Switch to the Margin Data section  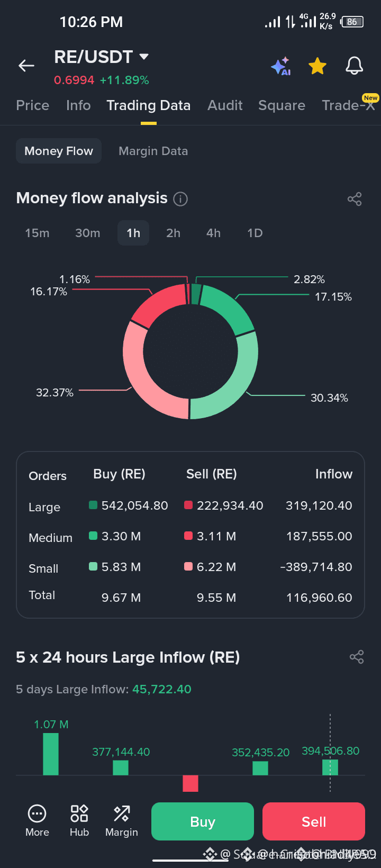pyautogui.click(x=153, y=151)
